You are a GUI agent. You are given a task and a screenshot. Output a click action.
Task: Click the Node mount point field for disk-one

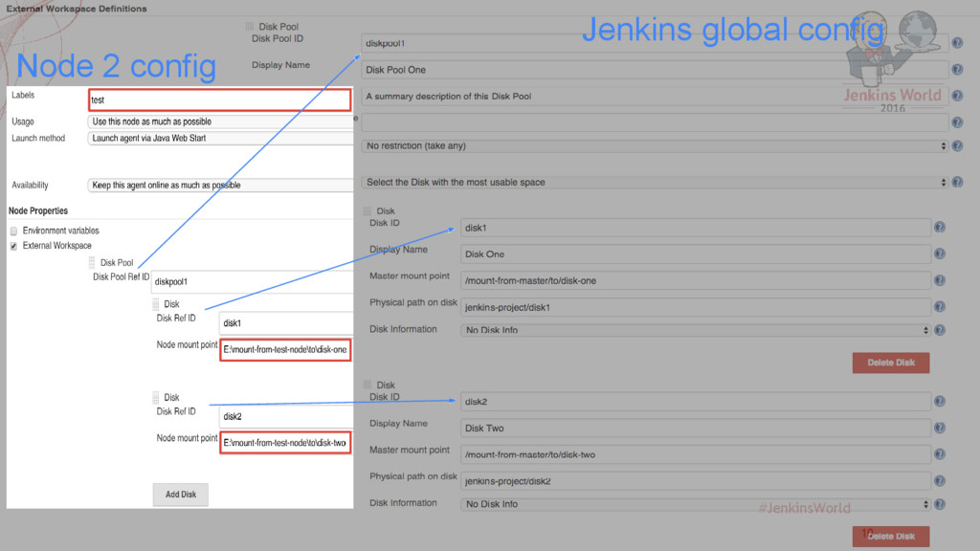(285, 350)
